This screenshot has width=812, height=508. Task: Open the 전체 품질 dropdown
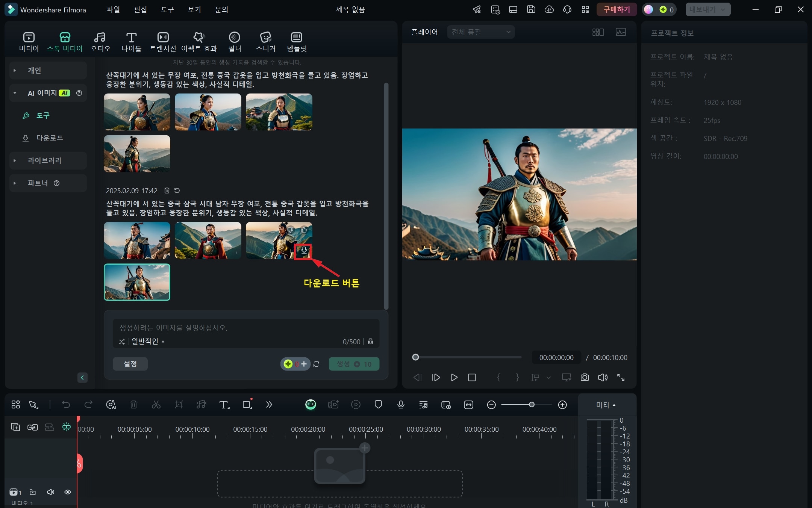tap(481, 32)
